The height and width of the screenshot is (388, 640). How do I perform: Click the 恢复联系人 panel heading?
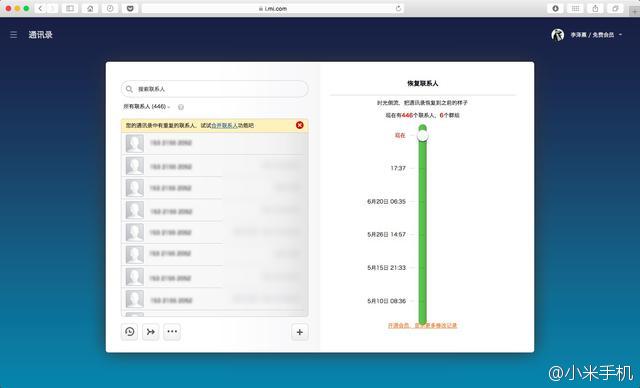(x=422, y=83)
